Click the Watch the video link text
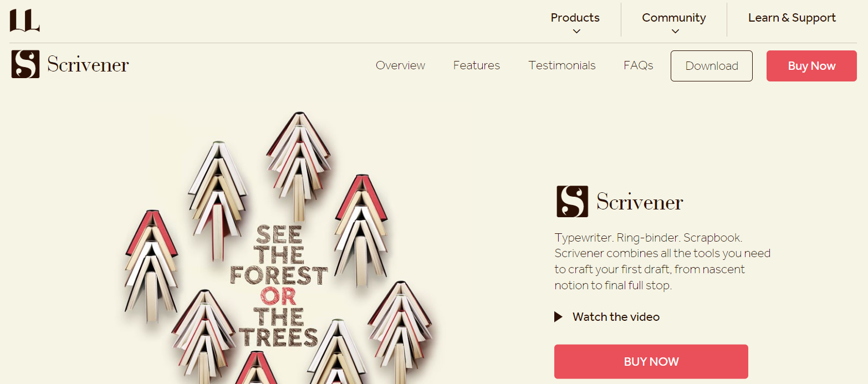The width and height of the screenshot is (868, 384). click(616, 317)
